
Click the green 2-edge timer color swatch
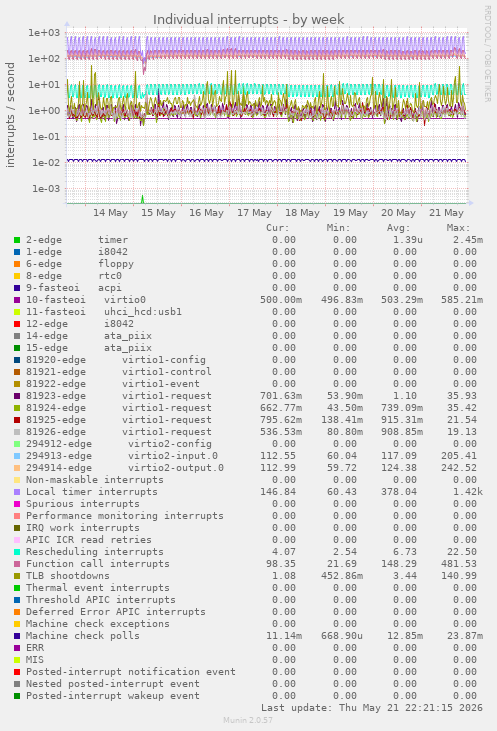[17, 240]
